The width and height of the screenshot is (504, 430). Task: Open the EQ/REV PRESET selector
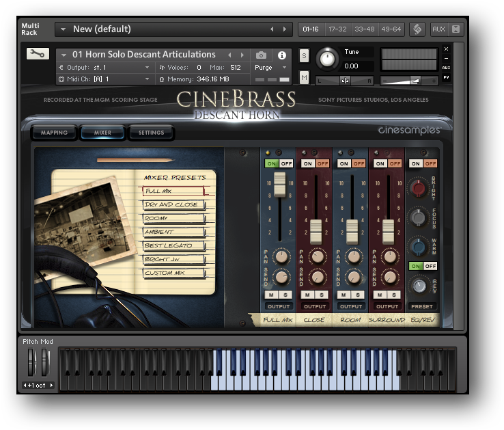click(x=422, y=306)
